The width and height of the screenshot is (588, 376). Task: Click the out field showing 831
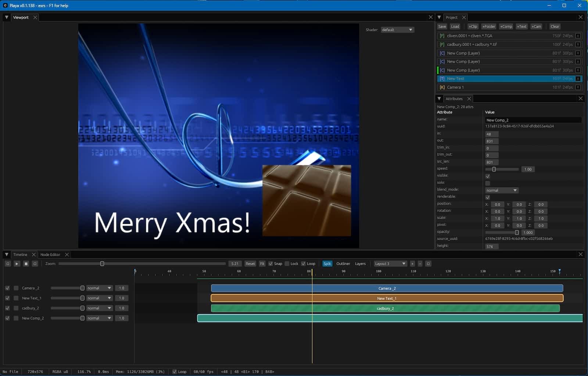click(x=492, y=141)
